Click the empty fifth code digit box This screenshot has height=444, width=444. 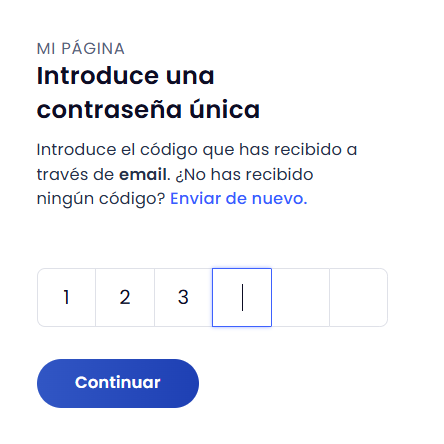point(300,297)
